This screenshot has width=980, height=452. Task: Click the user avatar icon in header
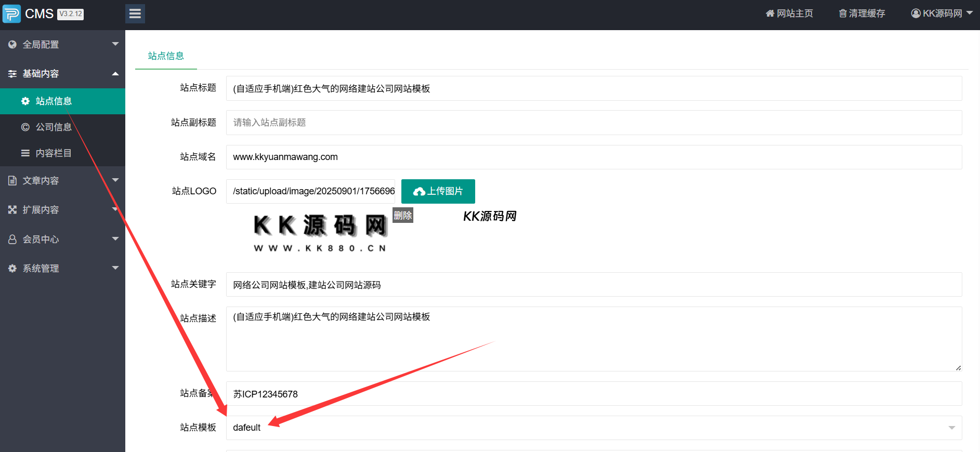(x=916, y=14)
